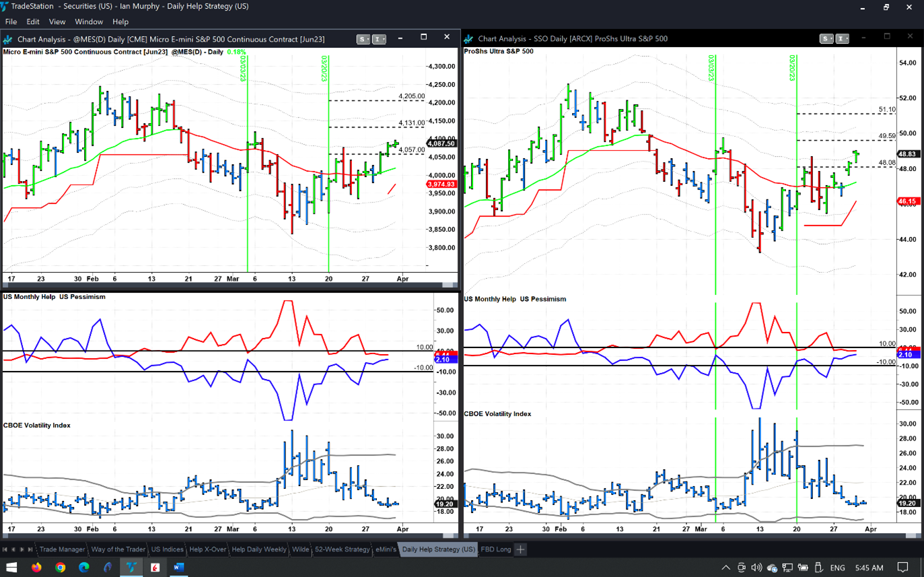
Task: Open Firefox from the taskbar
Action: pyautogui.click(x=36, y=567)
